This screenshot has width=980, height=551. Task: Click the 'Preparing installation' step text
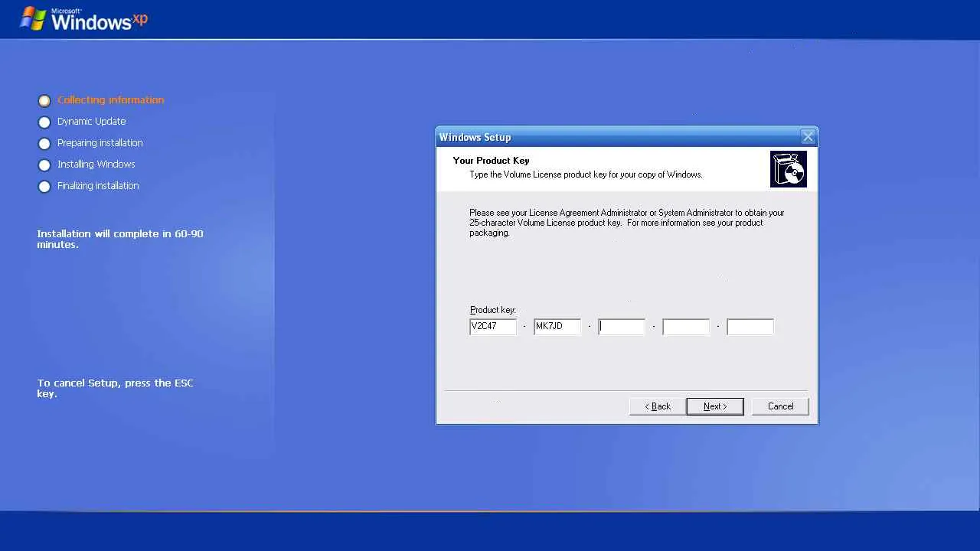pos(100,143)
